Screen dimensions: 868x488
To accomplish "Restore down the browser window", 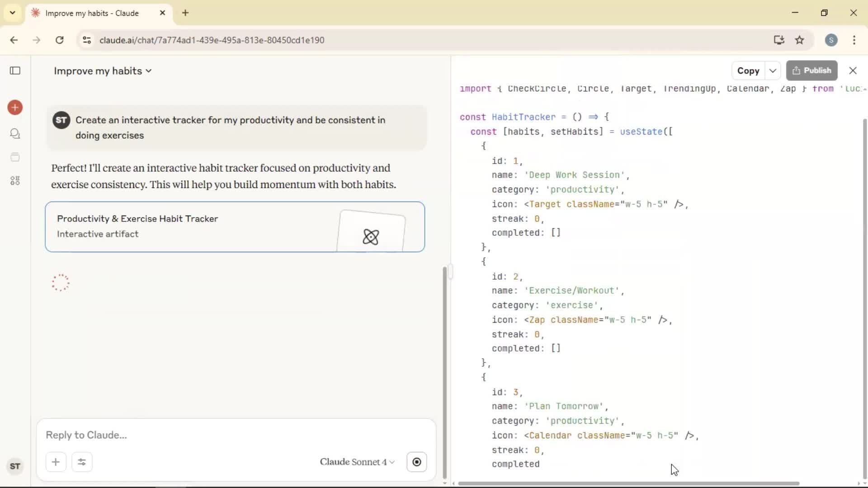I will click(824, 13).
